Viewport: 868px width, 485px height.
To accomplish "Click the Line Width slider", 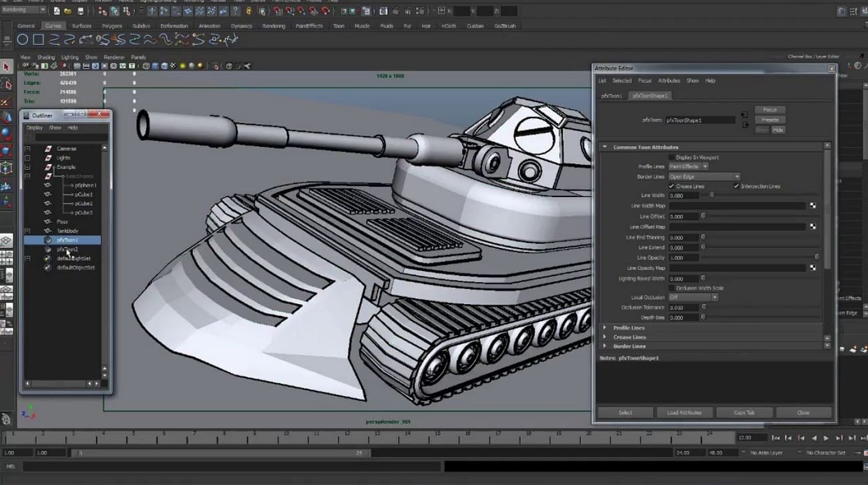I will 712,196.
